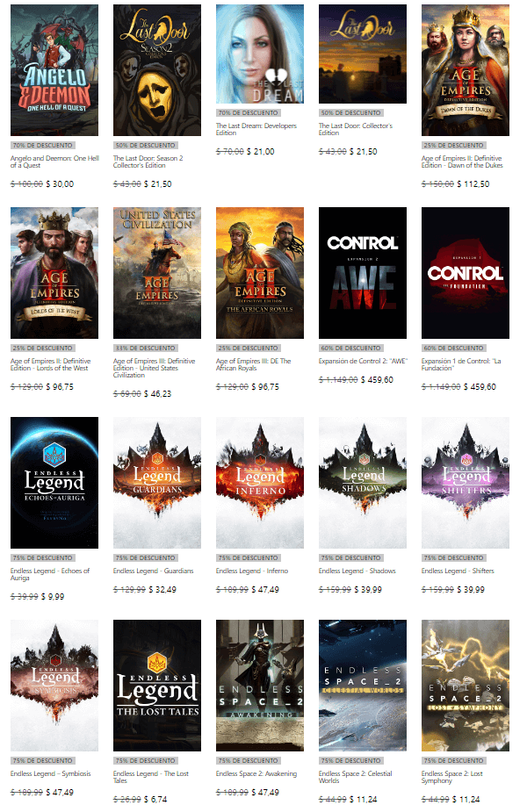Click Endless Space 2 Celestial Worlds cover
Image resolution: width=527 pixels, height=812 pixels.
tap(363, 685)
